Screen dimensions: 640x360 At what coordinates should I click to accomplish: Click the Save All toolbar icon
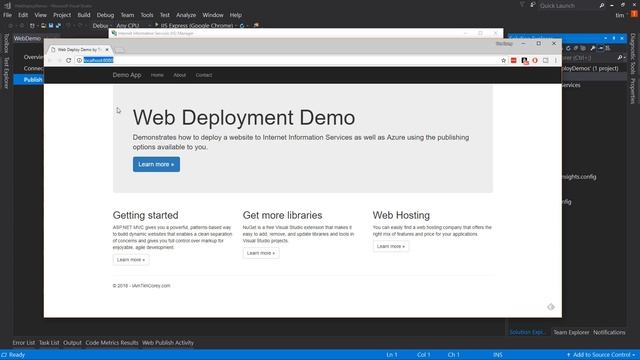58,25
